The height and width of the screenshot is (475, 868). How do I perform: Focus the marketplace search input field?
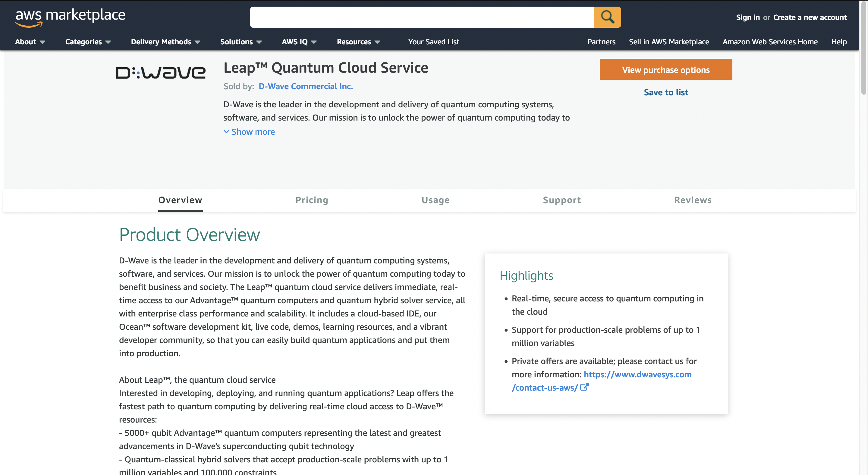pyautogui.click(x=421, y=17)
